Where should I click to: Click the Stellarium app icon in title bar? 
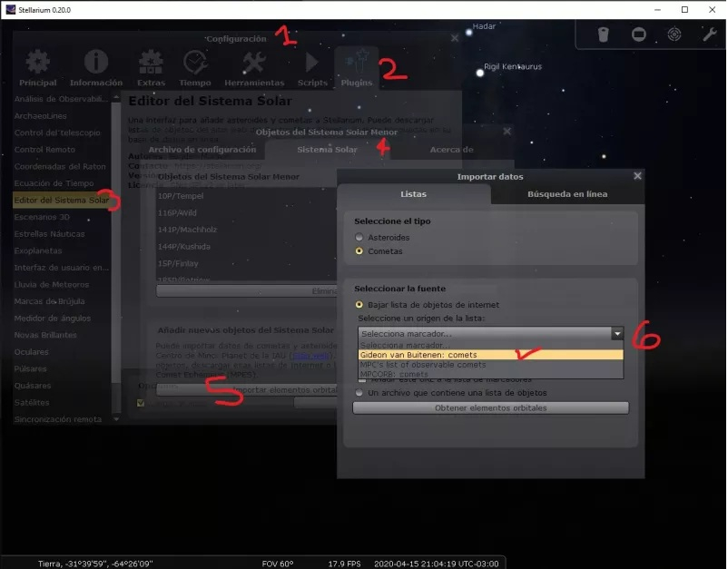pos(10,9)
